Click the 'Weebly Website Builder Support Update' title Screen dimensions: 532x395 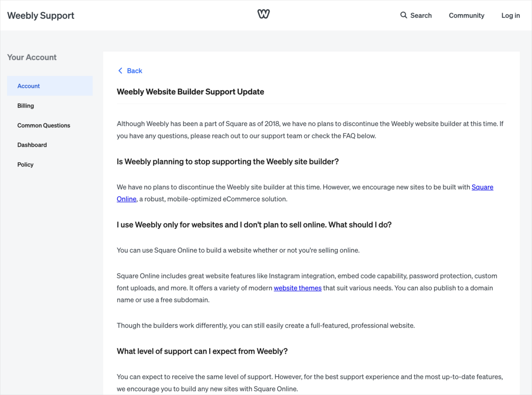[x=191, y=92]
